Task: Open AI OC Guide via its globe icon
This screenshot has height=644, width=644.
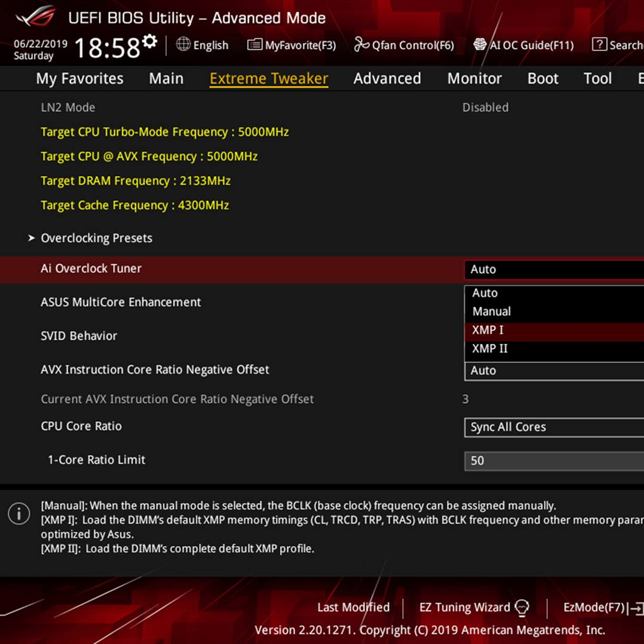Action: pos(480,45)
